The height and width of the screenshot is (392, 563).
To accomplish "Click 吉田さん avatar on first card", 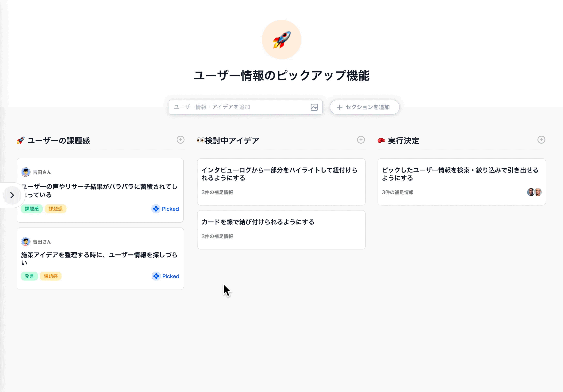I will pos(26,172).
